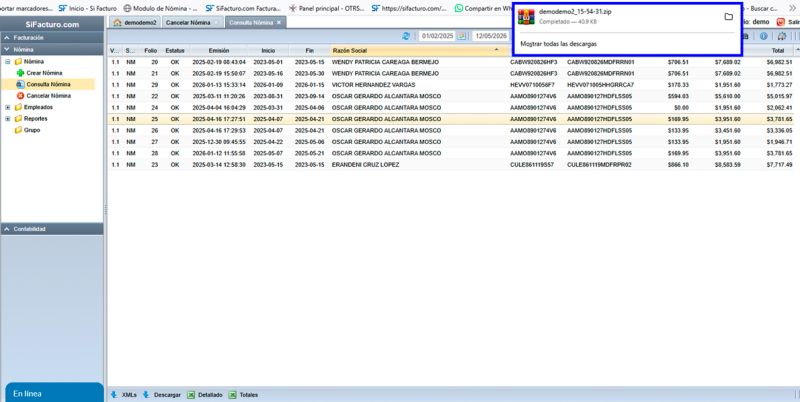The height and width of the screenshot is (402, 800).
Task: Click the red Salir logout icon
Action: pos(781,22)
